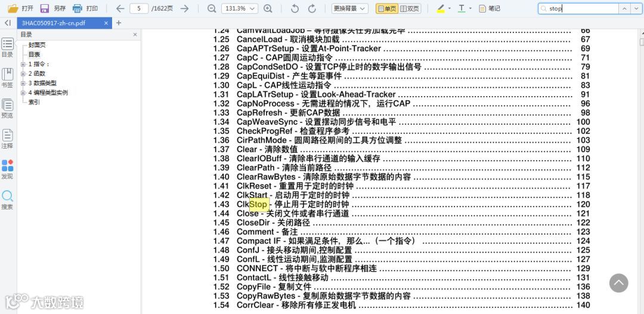
Task: Select the text underline tool
Action: 462,8
